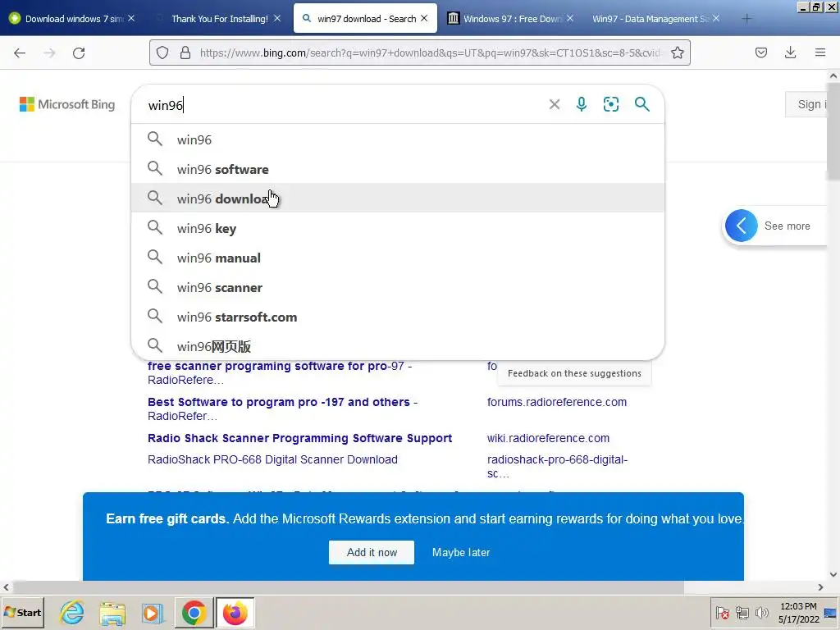Clear the Bing search box text
The width and height of the screenshot is (840, 630).
click(555, 104)
